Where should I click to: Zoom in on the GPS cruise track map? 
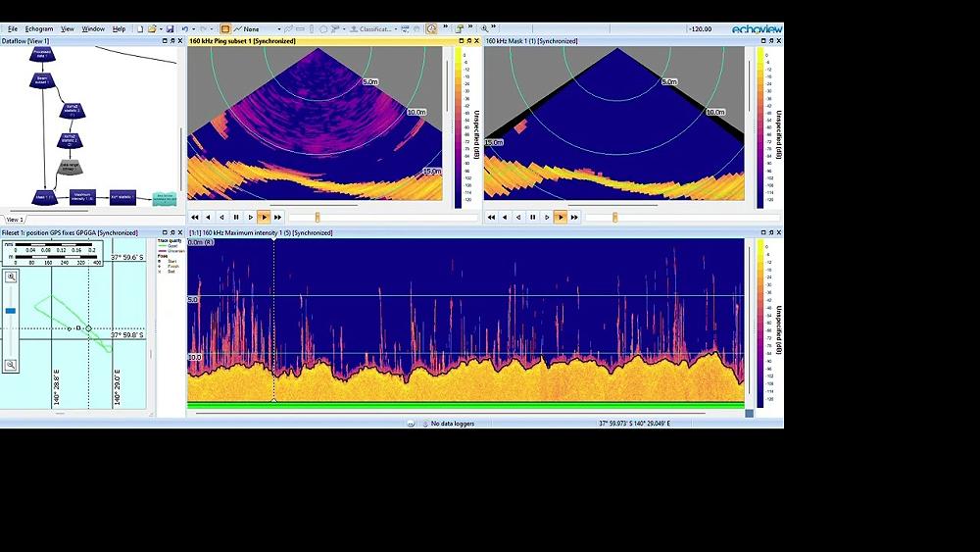pos(11,277)
